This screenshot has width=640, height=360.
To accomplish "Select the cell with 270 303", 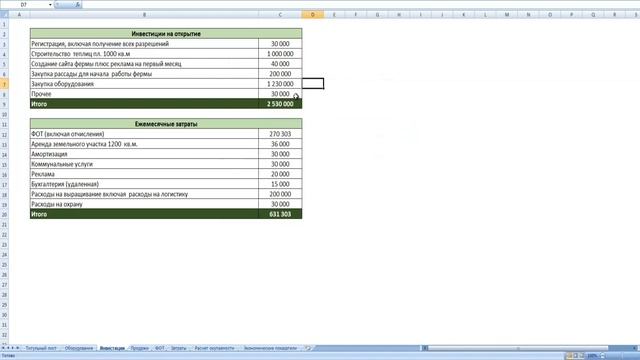I will coord(280,134).
